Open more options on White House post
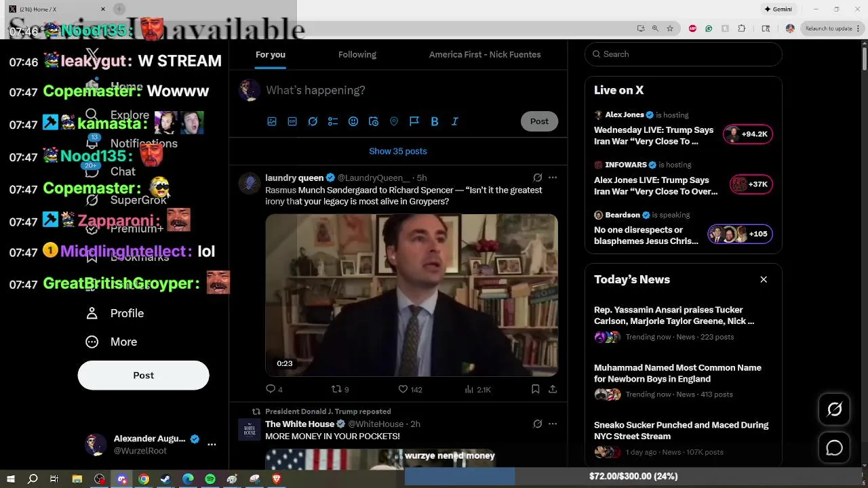Image resolution: width=868 pixels, height=488 pixels. 553,424
